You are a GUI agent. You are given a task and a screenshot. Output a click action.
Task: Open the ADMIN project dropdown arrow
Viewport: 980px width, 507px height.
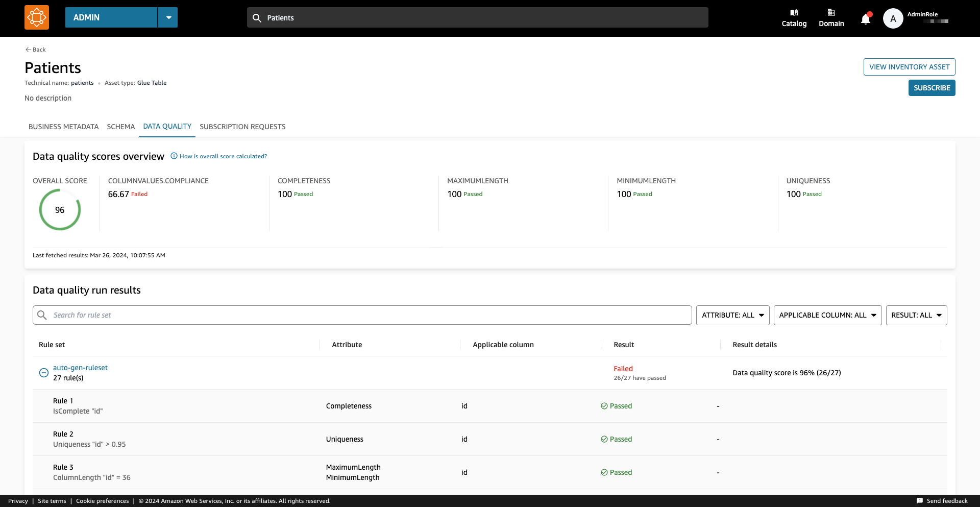pyautogui.click(x=168, y=17)
